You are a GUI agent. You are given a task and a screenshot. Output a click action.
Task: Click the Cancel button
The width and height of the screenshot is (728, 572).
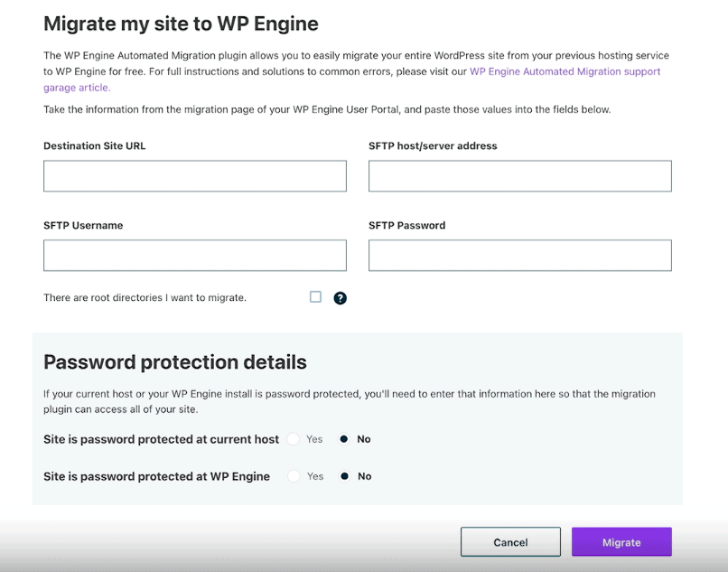click(x=510, y=542)
